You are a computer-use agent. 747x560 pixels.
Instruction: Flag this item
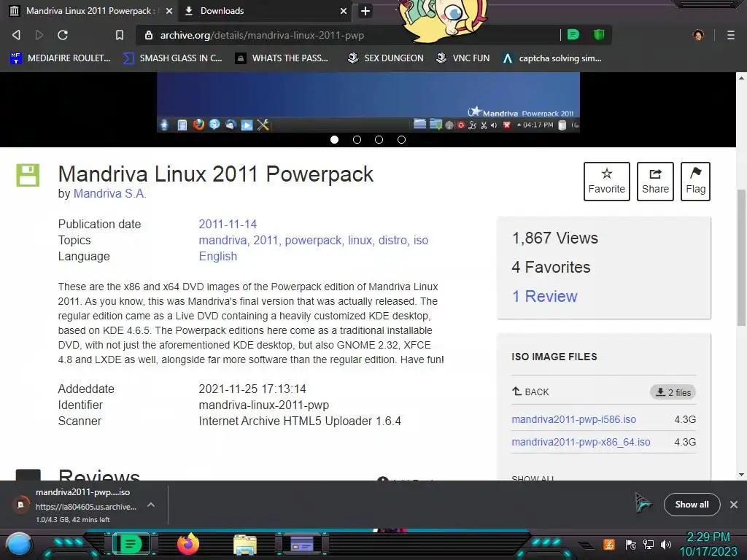click(695, 182)
